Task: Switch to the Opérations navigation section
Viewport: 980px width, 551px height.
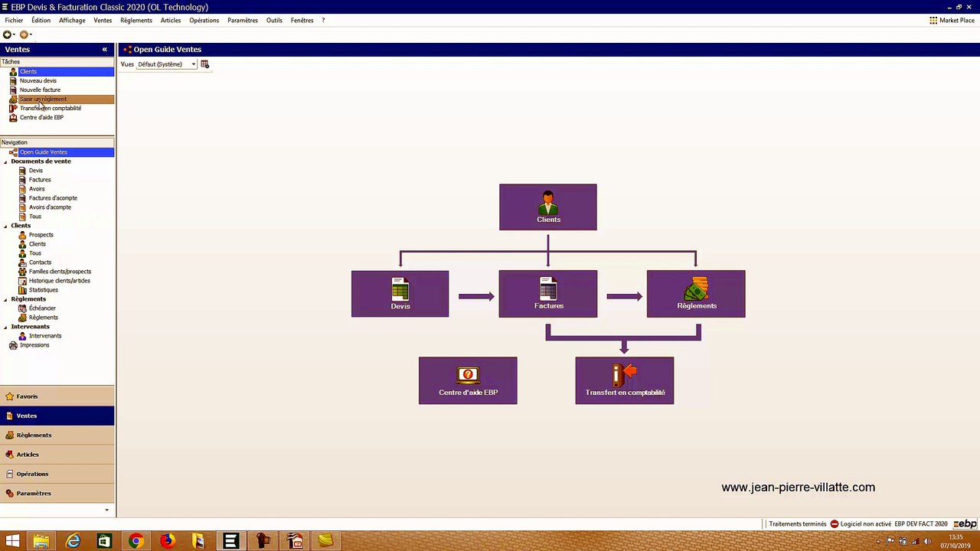Action: click(x=57, y=474)
